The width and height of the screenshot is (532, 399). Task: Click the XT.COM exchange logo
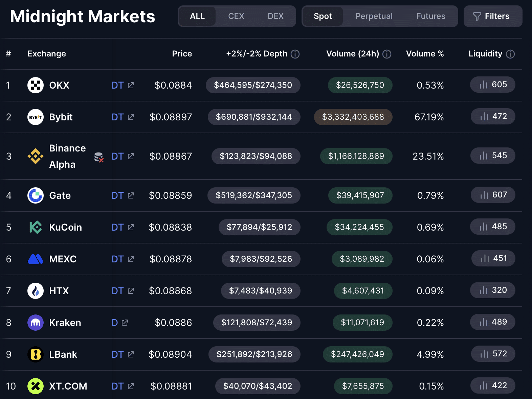[36, 386]
